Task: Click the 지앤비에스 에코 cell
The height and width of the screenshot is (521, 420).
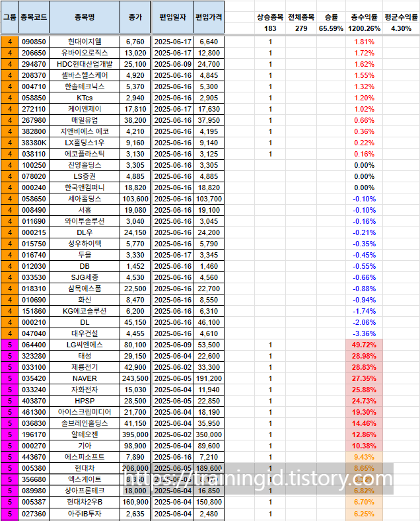Action: tap(85, 131)
